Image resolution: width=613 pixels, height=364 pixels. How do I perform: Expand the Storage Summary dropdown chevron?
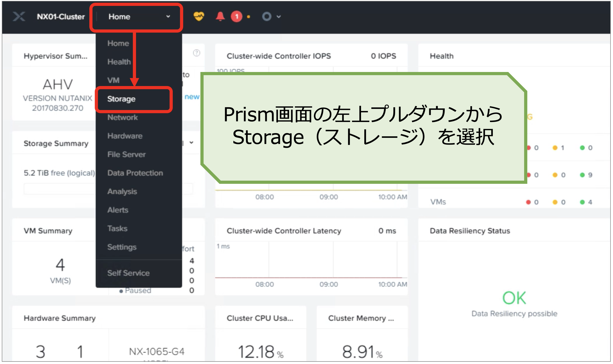(x=191, y=143)
